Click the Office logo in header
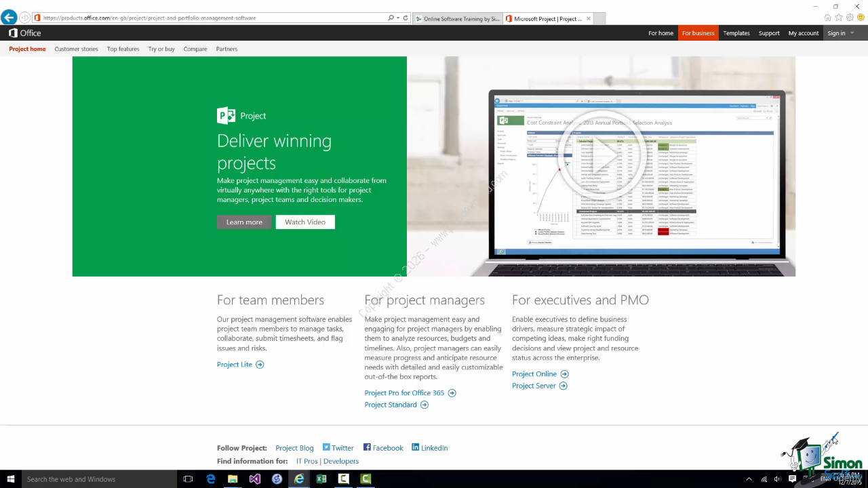 24,33
